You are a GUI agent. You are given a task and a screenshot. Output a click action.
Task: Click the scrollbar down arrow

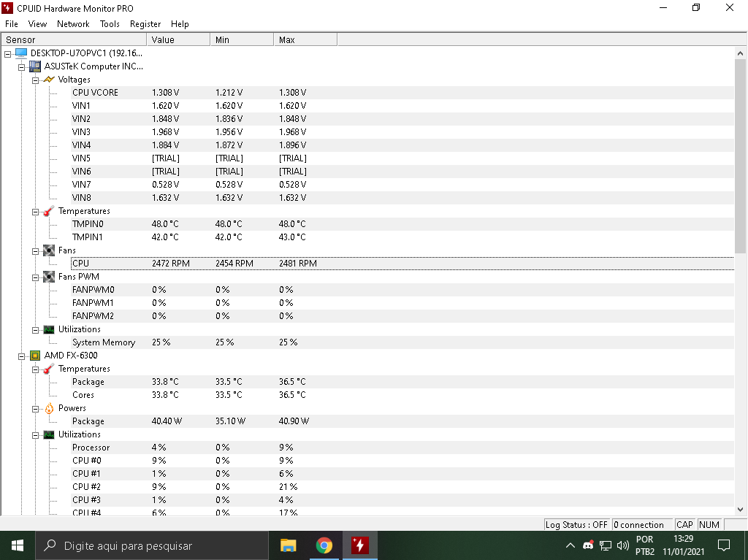click(x=740, y=510)
